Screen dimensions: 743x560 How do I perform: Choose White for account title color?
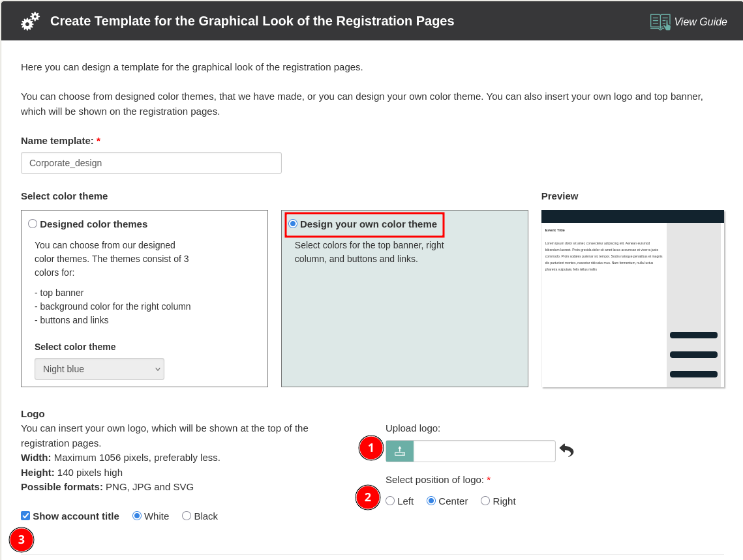pyautogui.click(x=137, y=516)
